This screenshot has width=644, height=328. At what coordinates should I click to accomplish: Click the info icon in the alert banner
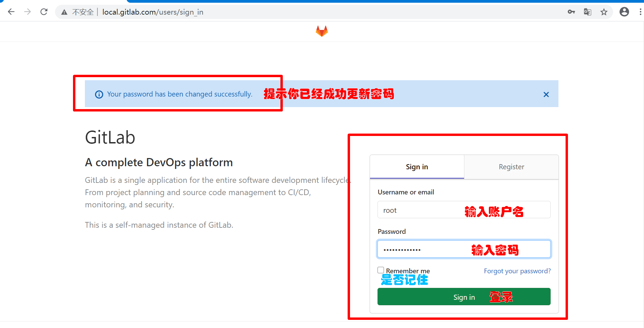coord(99,94)
